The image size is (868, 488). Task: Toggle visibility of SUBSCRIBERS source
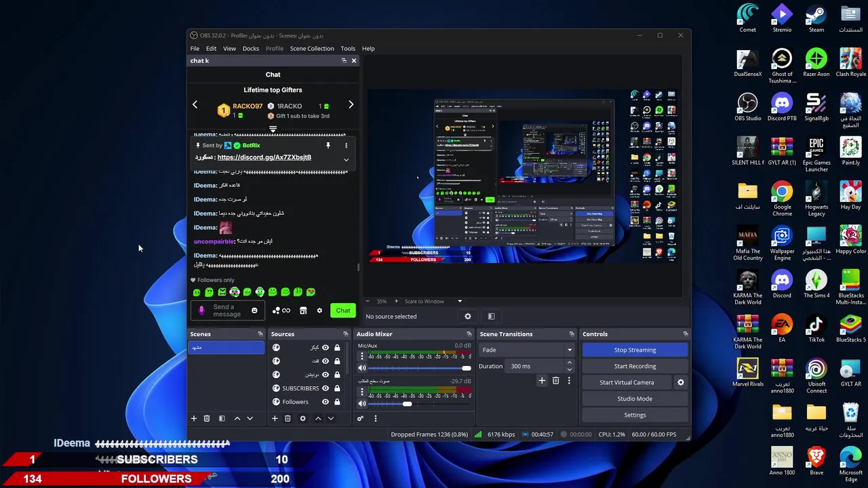pyautogui.click(x=325, y=388)
